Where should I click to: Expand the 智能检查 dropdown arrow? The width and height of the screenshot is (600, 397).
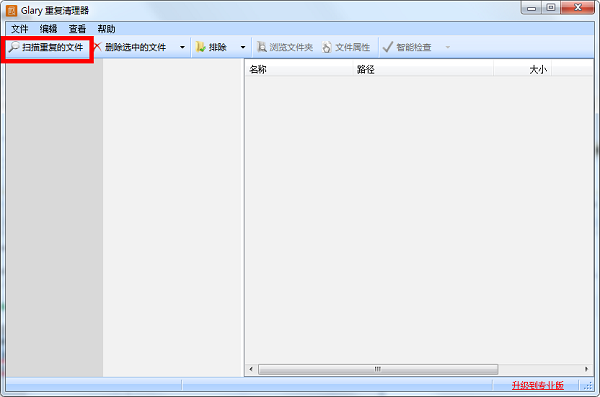448,47
